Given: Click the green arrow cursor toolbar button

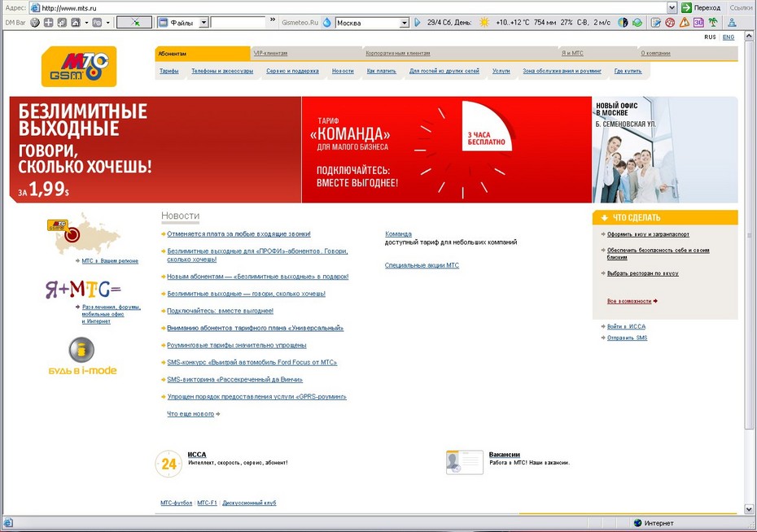Looking at the screenshot, I should point(134,22).
